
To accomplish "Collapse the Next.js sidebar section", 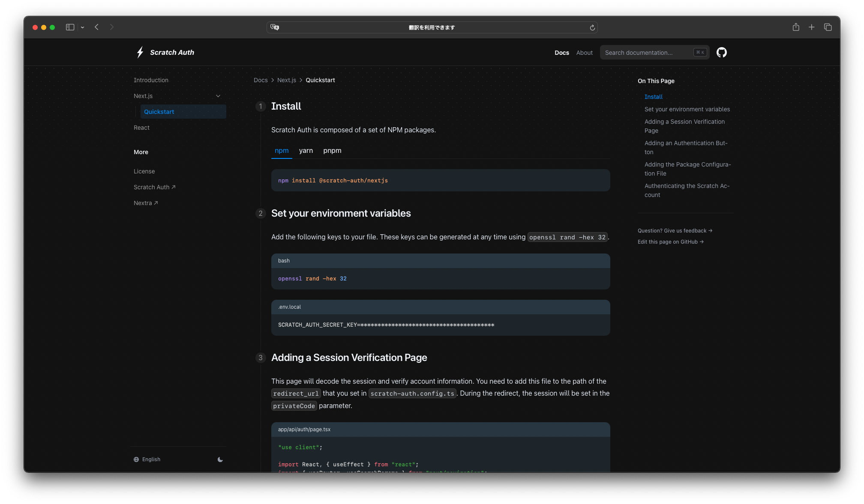I will pos(218,96).
